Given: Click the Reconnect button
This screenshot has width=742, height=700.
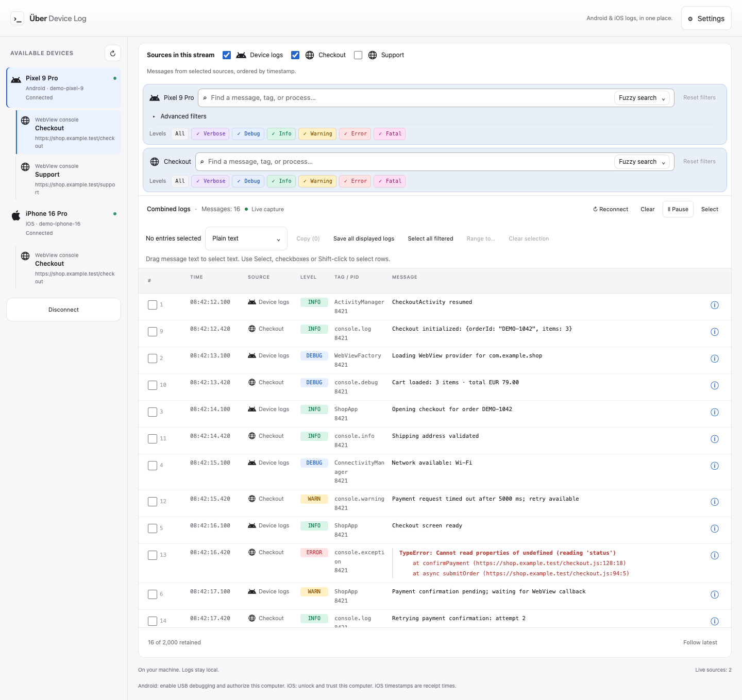Looking at the screenshot, I should [x=611, y=209].
